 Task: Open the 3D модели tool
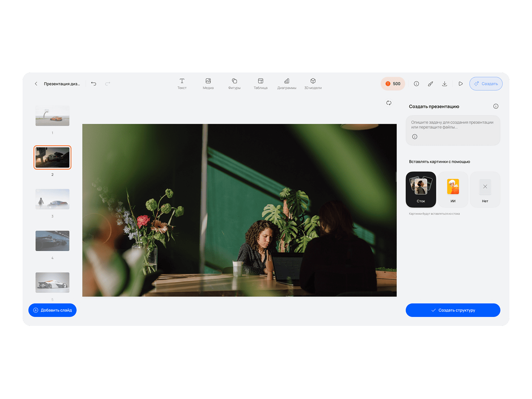point(313,83)
